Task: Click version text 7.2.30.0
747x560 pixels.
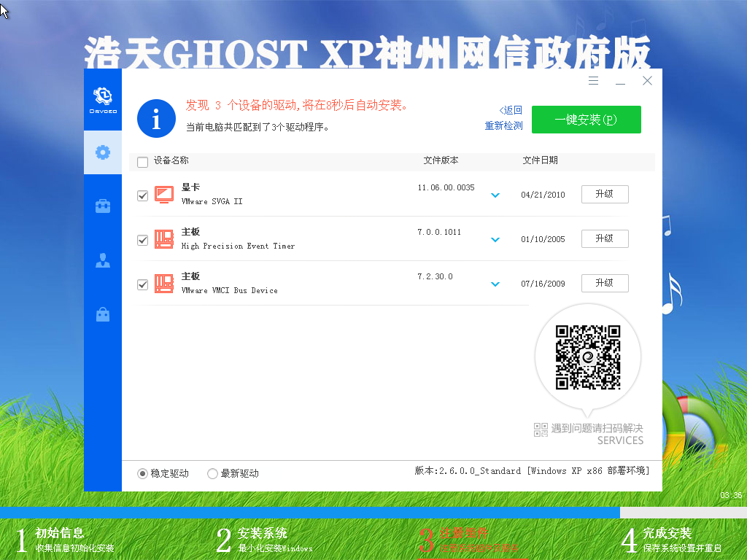Action: (x=435, y=276)
